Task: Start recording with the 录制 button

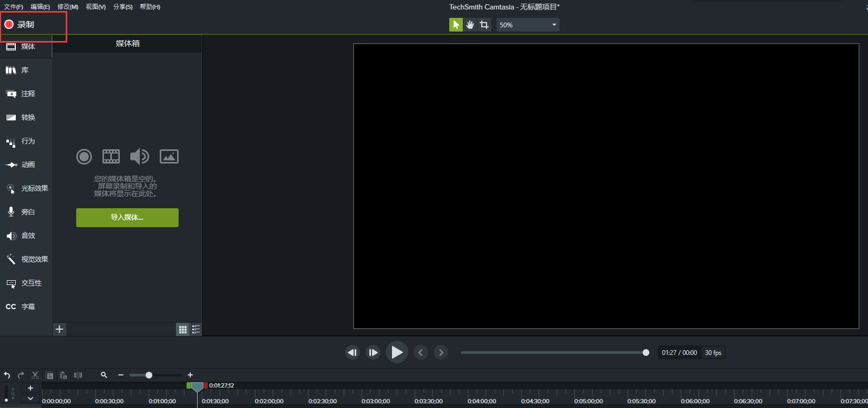Action: 20,25
